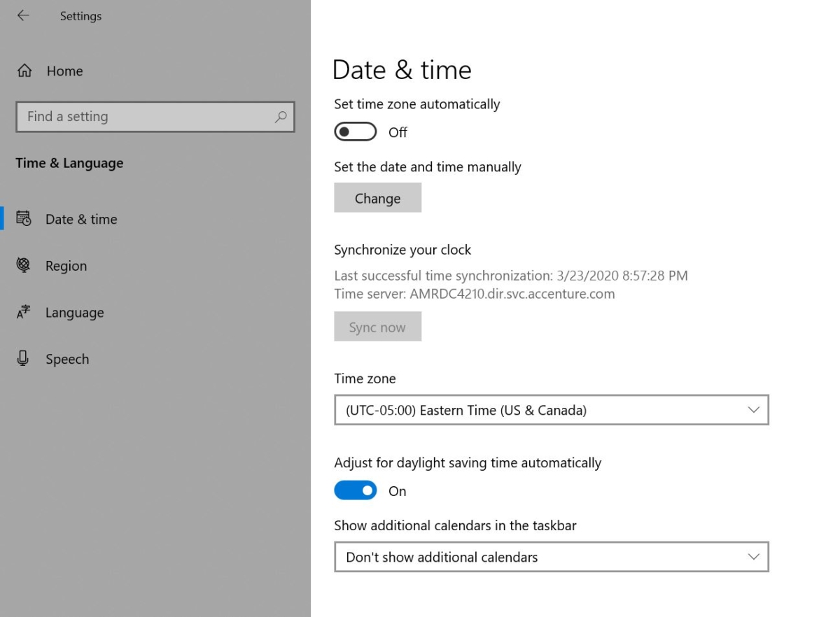Click the Sync now button
The width and height of the screenshot is (840, 617).
pos(377,326)
